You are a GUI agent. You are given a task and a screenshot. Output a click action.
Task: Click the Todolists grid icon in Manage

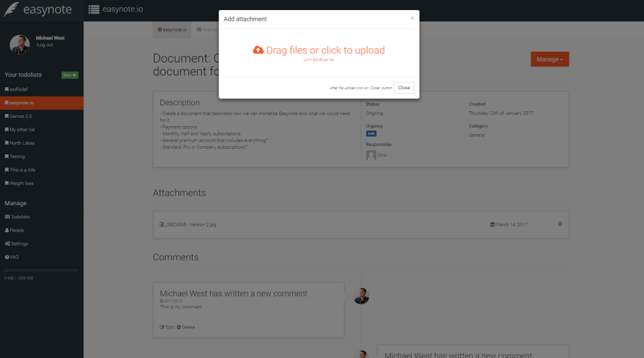coord(7,217)
